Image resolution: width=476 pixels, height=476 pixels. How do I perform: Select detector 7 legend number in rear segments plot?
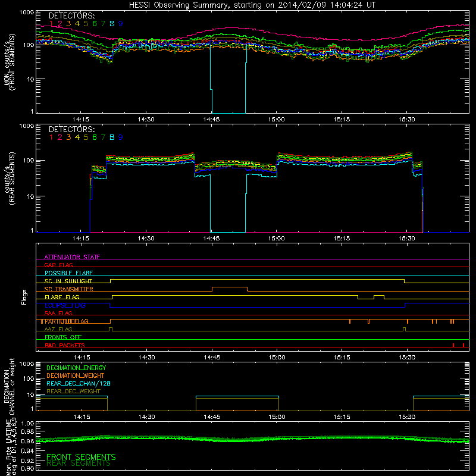coord(103,137)
